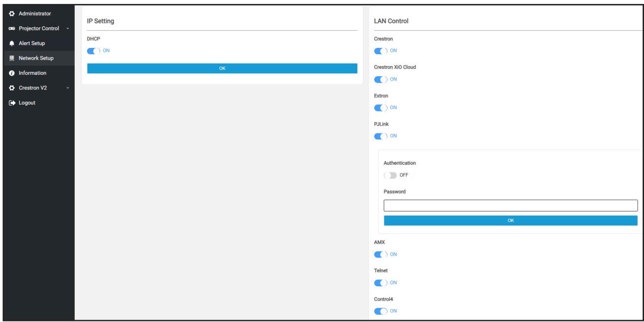The height and width of the screenshot is (322, 644).
Task: Click the Information circle icon
Action: pyautogui.click(x=12, y=73)
